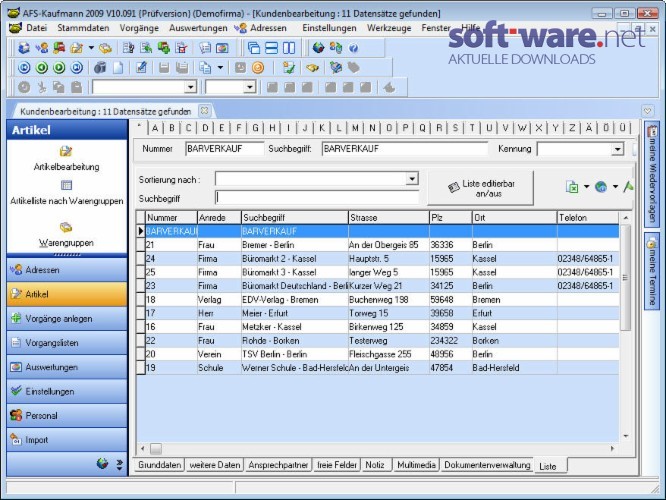Expand the Sortierung nach combo box
Screen dimensions: 666x500
point(412,179)
